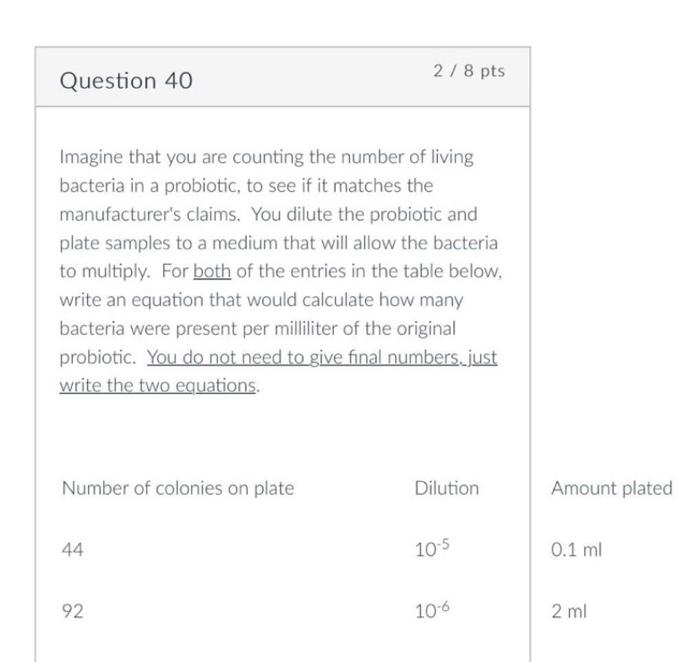The image size is (700, 662).
Task: Select the 2 / 8 pts score
Action: [x=469, y=72]
